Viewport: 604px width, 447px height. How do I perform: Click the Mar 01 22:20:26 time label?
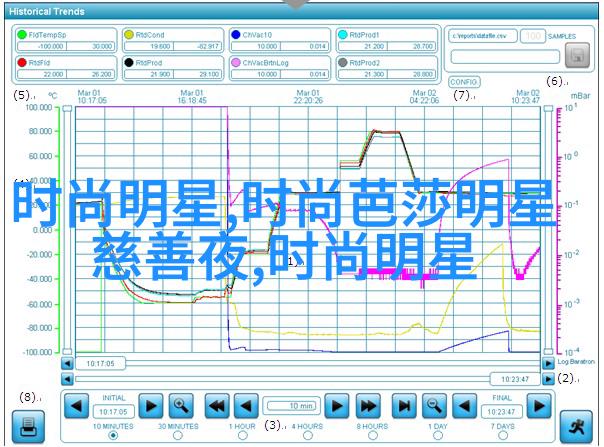tap(308, 97)
